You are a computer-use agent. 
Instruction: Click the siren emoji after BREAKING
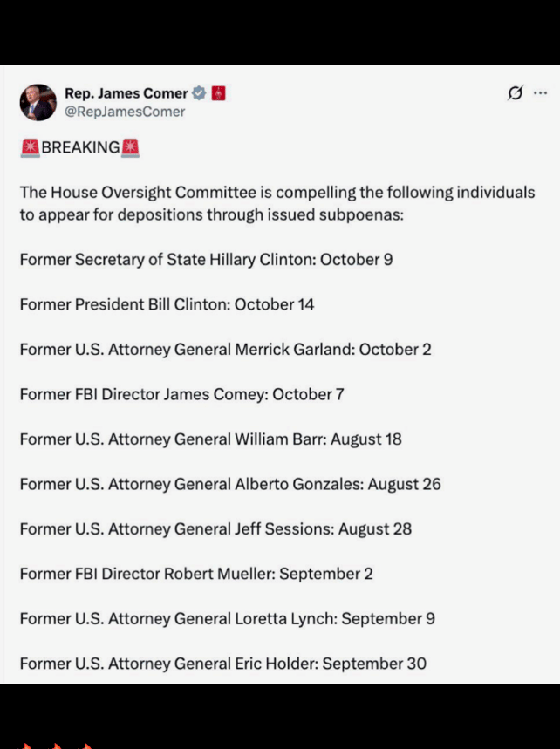[x=130, y=147]
